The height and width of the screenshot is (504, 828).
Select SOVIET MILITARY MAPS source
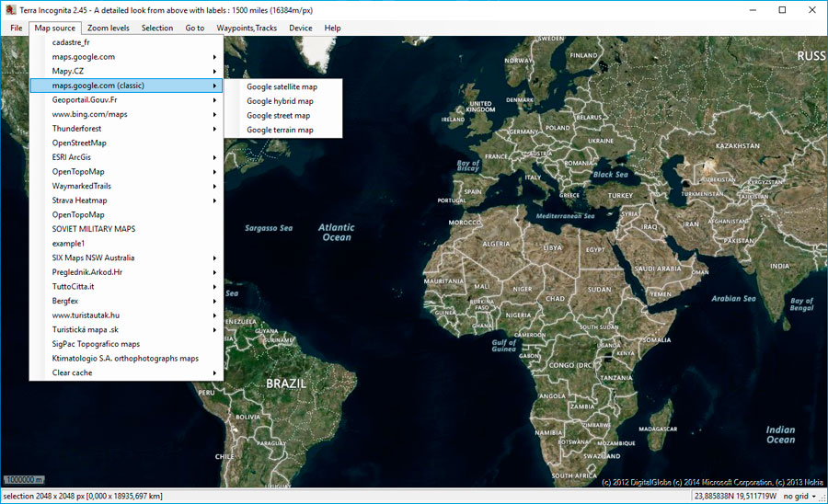[126, 229]
